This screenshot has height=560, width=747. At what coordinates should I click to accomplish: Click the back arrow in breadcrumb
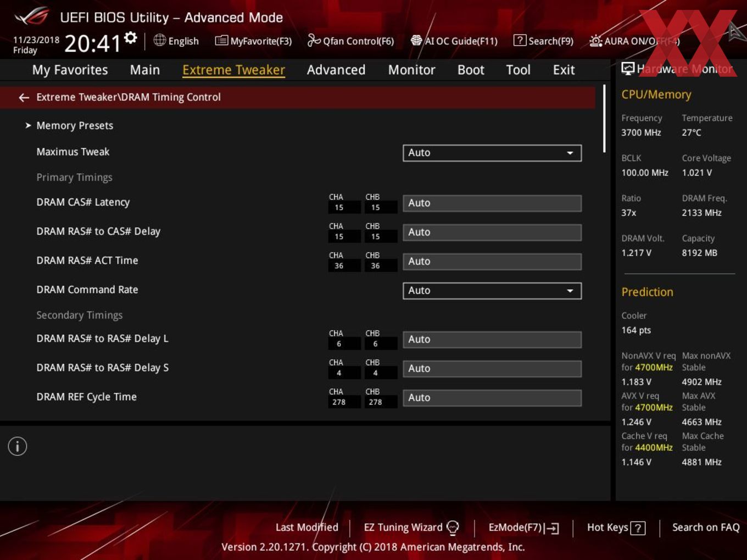point(24,97)
